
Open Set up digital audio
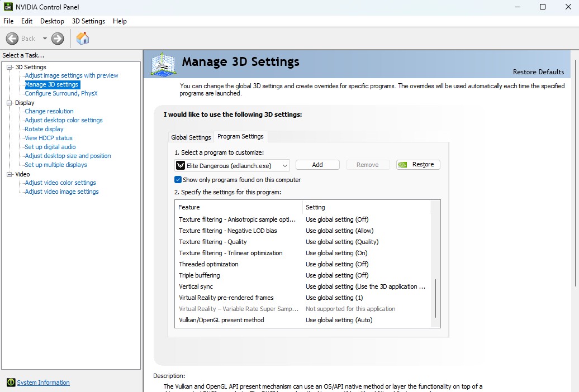click(50, 147)
